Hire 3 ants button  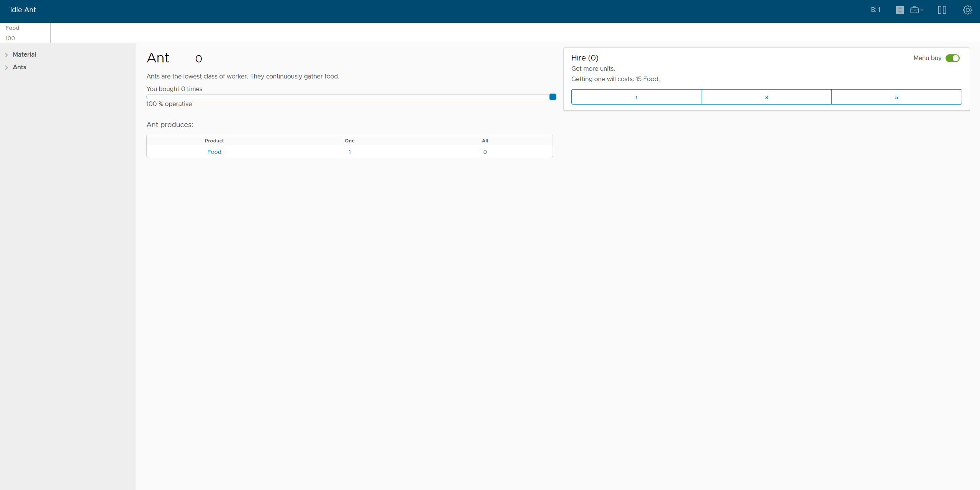point(766,97)
